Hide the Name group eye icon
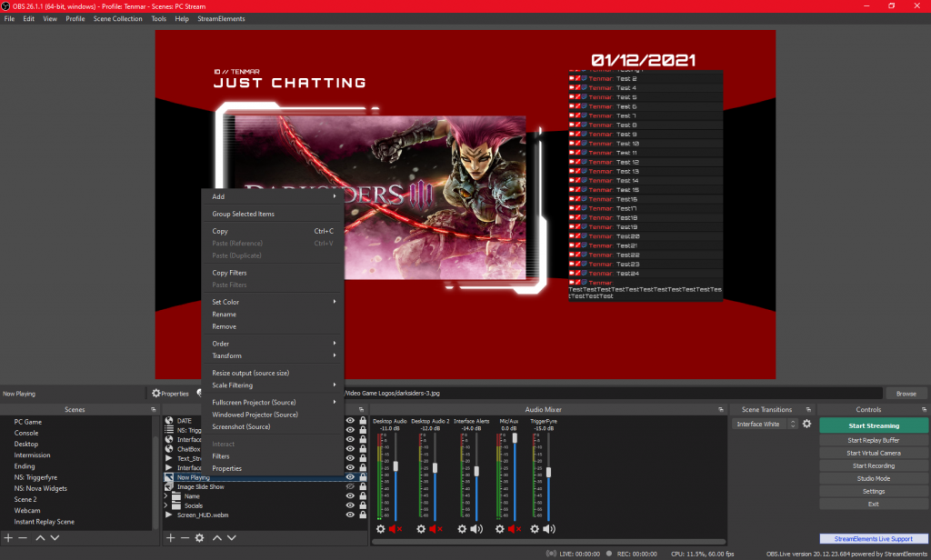The height and width of the screenshot is (560, 931). [350, 495]
